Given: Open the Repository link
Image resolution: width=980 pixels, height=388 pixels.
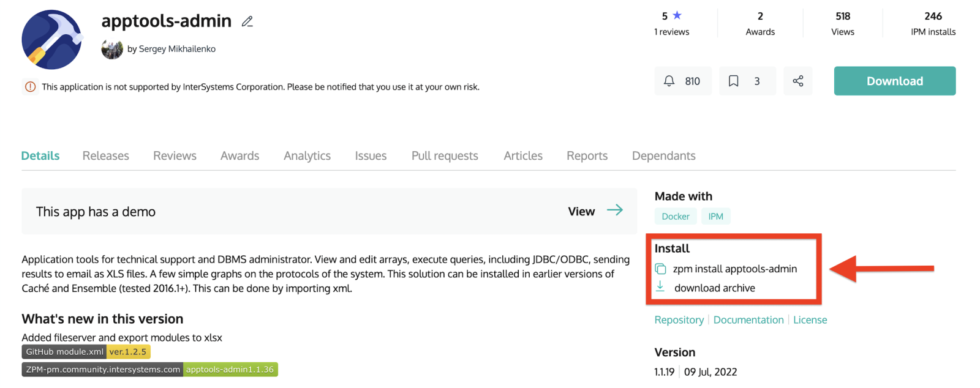Looking at the screenshot, I should [679, 319].
